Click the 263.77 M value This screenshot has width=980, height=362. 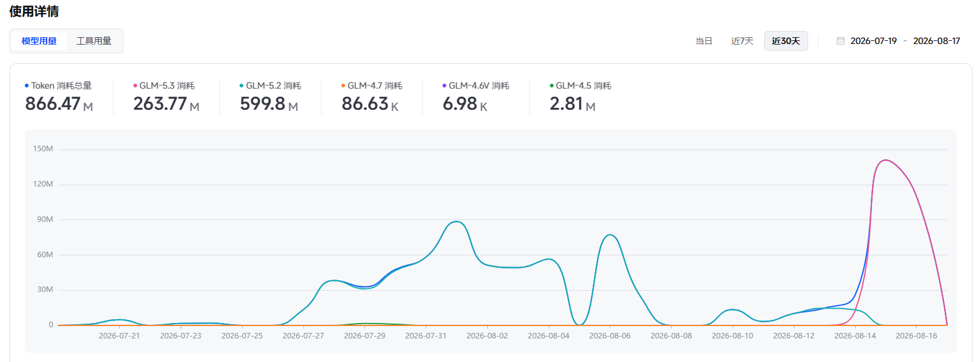tap(166, 104)
